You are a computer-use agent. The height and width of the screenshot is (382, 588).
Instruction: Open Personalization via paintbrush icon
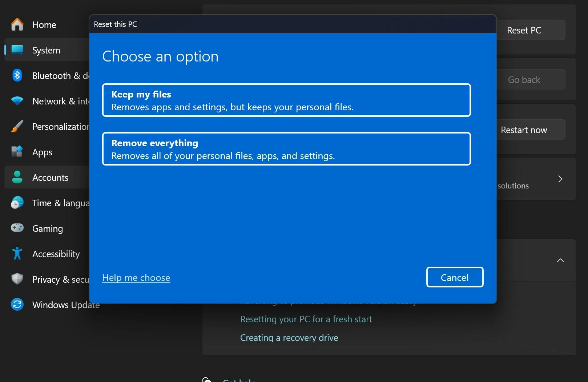[17, 126]
